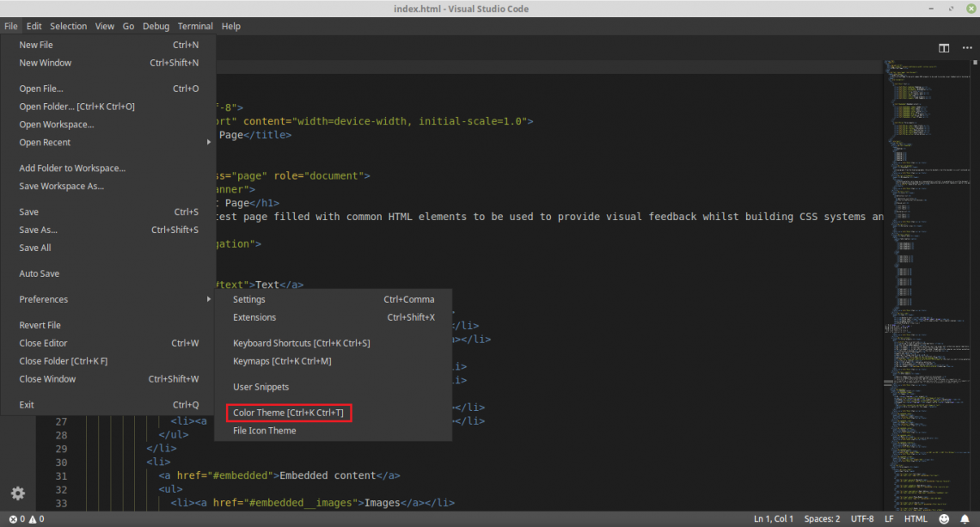The image size is (980, 527).
Task: Click Settings in the Preferences submenu
Action: (249, 299)
